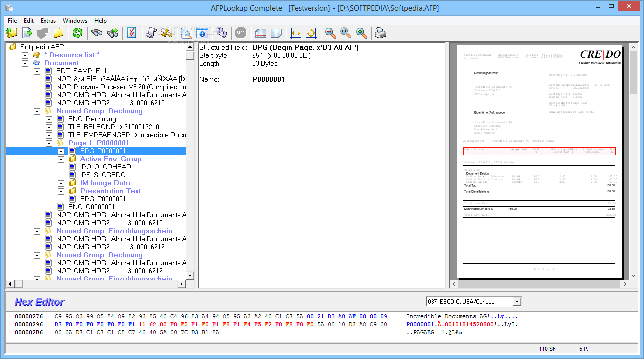Viewport: 644px width, 359px height.
Task: Click the zoom in magnifier icon
Action: point(362,33)
